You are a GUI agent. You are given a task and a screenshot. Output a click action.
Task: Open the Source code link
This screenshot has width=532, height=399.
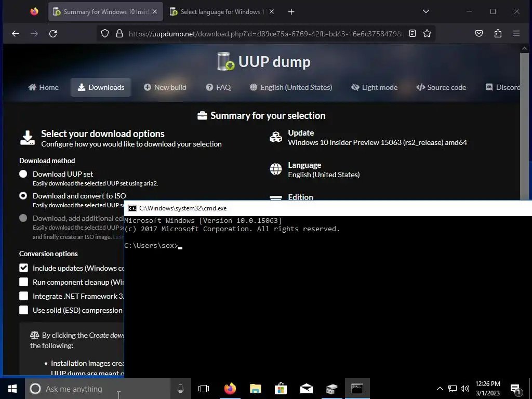(441, 87)
